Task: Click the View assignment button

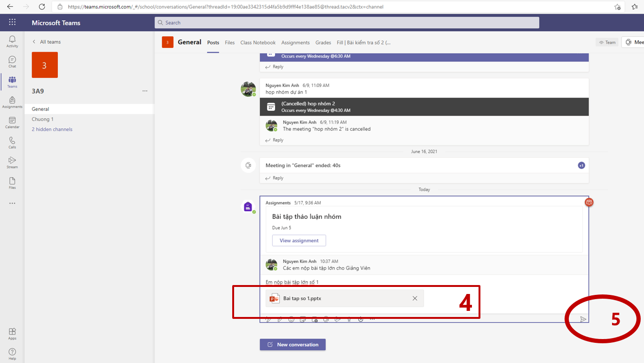Action: pyautogui.click(x=299, y=240)
